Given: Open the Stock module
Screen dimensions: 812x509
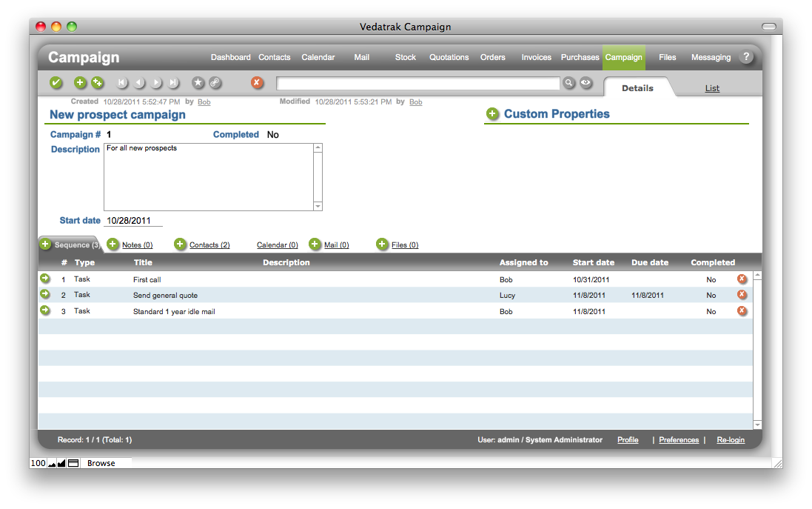Looking at the screenshot, I should coord(406,57).
